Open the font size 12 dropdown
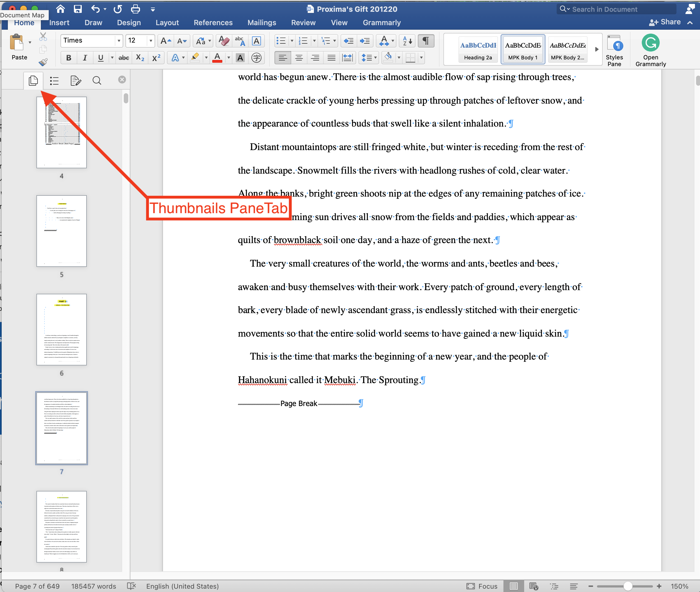The image size is (700, 592). (151, 41)
